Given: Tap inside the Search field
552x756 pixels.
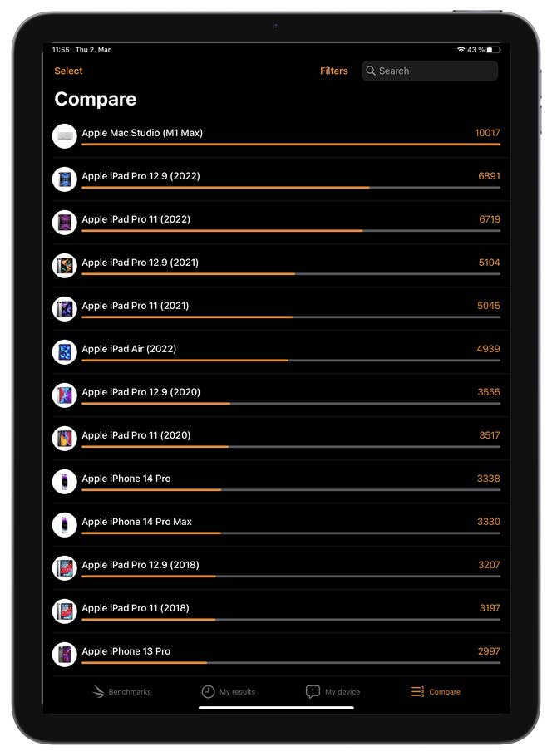Looking at the screenshot, I should pos(429,71).
